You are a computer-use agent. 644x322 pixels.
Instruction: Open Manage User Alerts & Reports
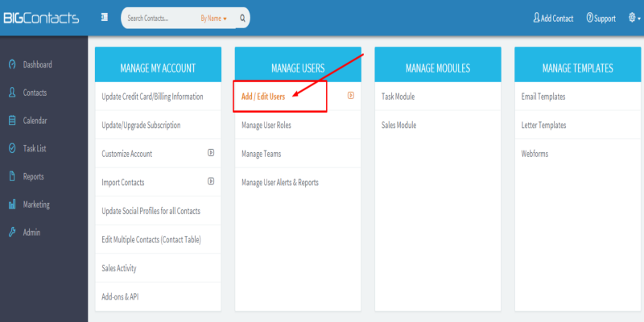pos(280,183)
